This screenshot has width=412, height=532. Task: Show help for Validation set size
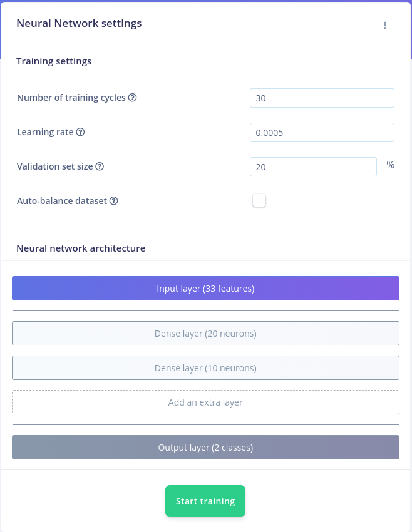point(100,166)
